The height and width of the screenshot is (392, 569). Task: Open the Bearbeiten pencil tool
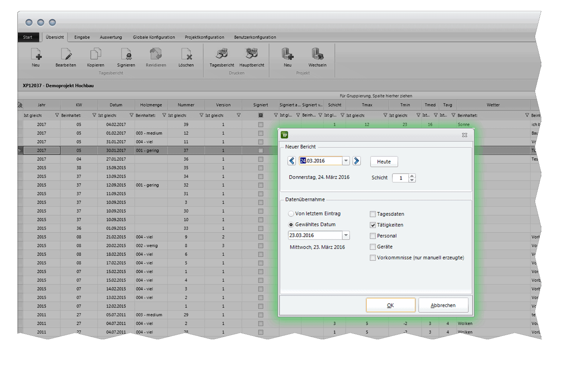tap(66, 54)
